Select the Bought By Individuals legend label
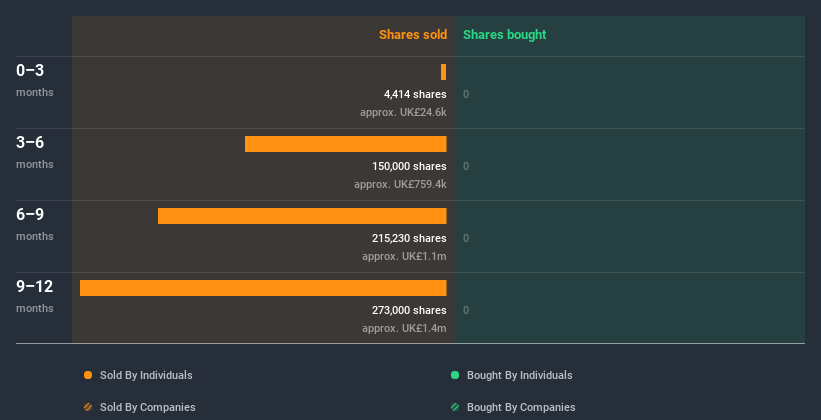Viewport: 821px width, 420px height. 519,375
